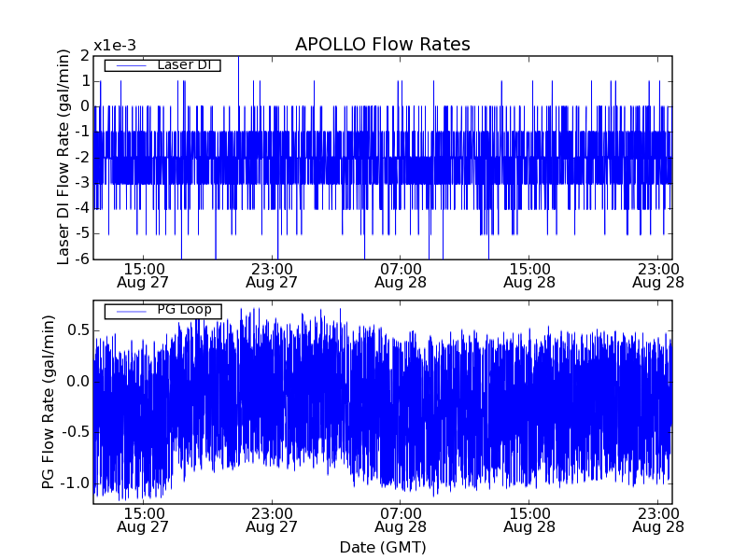747x560 pixels.
Task: Click the blue line sample in PG Loop legend
Action: click(131, 311)
